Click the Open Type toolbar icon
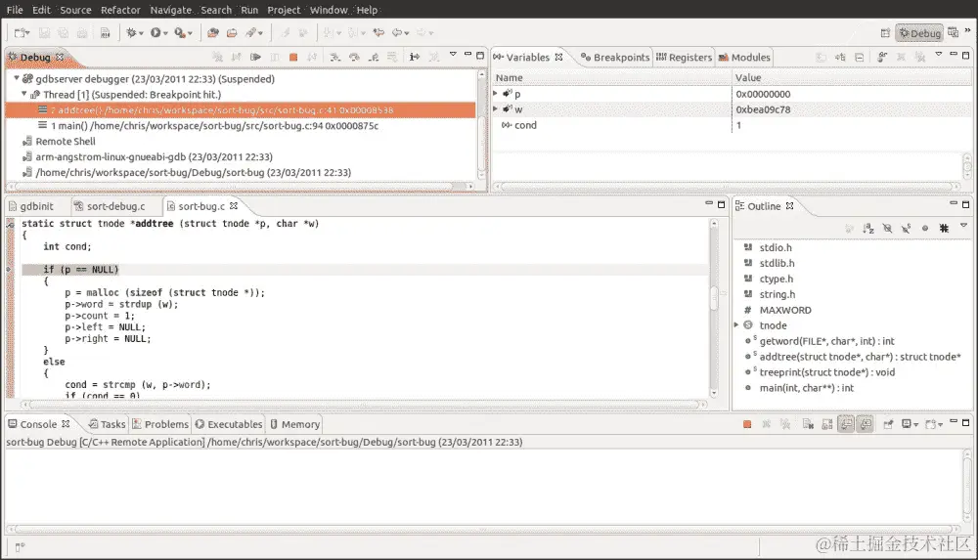 213,33
